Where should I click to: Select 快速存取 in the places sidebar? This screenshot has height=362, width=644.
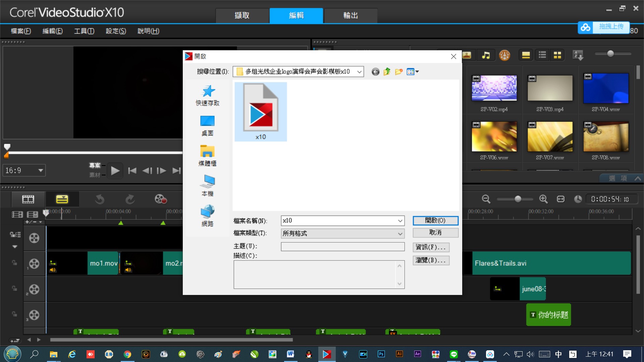click(x=208, y=96)
